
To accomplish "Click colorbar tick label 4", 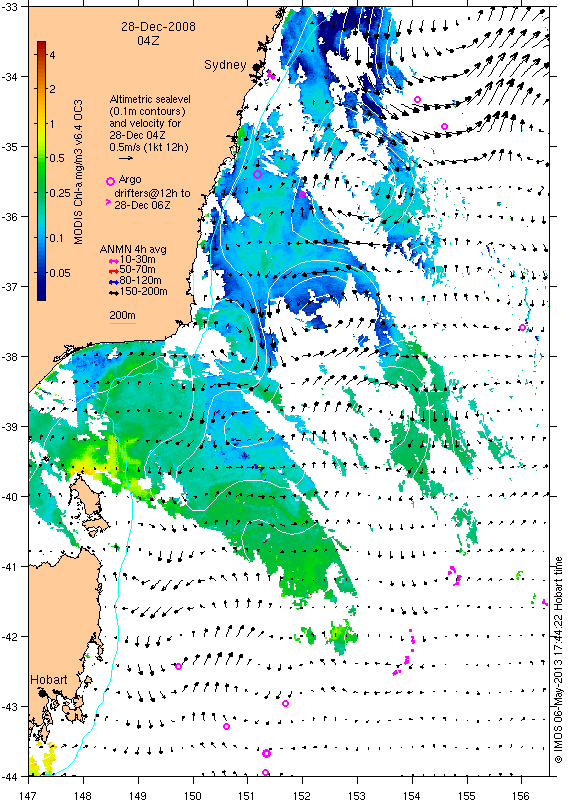I will click(x=53, y=55).
